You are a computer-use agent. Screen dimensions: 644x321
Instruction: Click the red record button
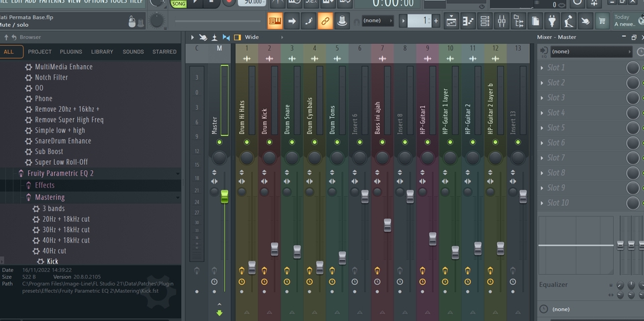[229, 3]
